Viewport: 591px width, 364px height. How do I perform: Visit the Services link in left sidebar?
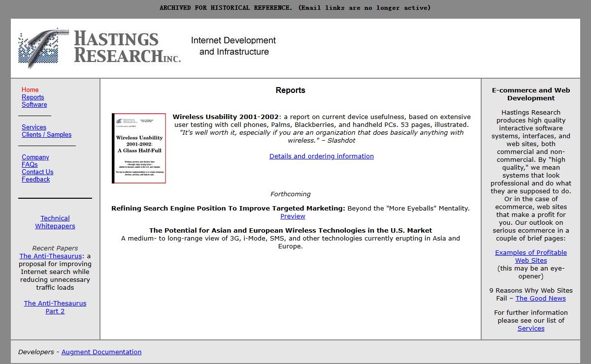pos(34,127)
